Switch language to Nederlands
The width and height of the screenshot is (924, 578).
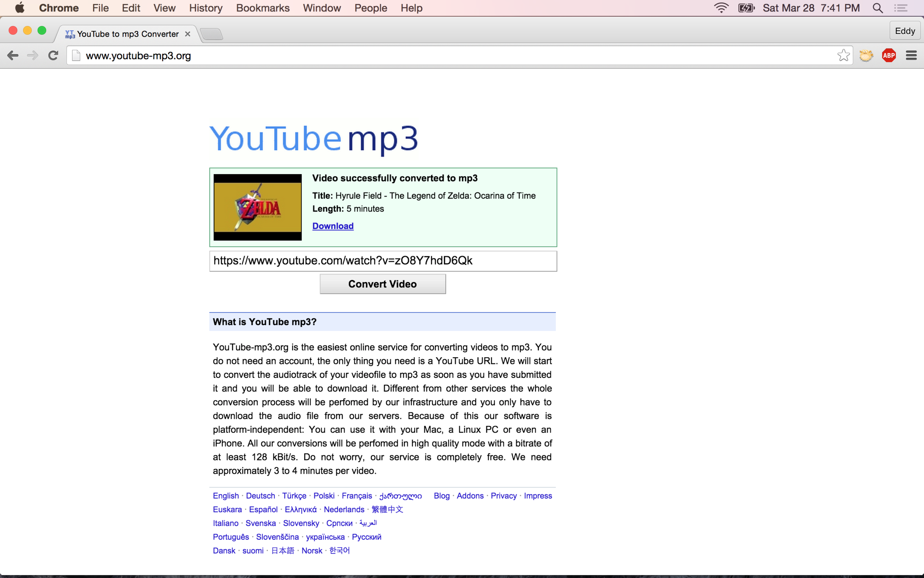pyautogui.click(x=344, y=510)
